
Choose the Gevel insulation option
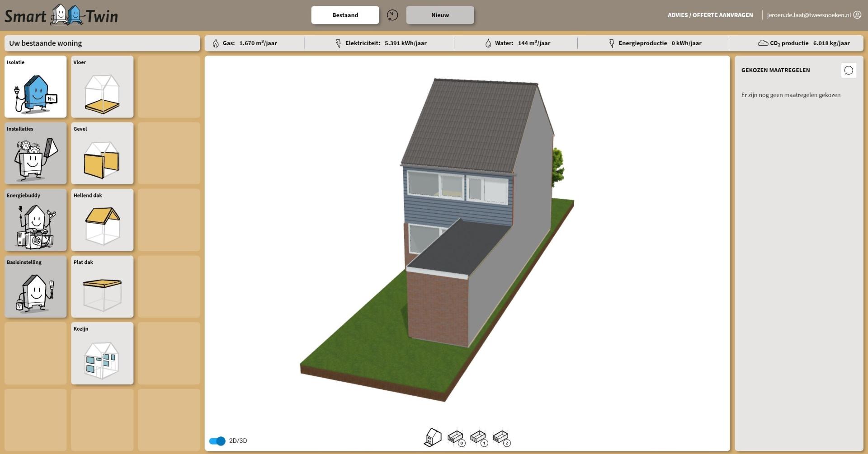click(102, 154)
